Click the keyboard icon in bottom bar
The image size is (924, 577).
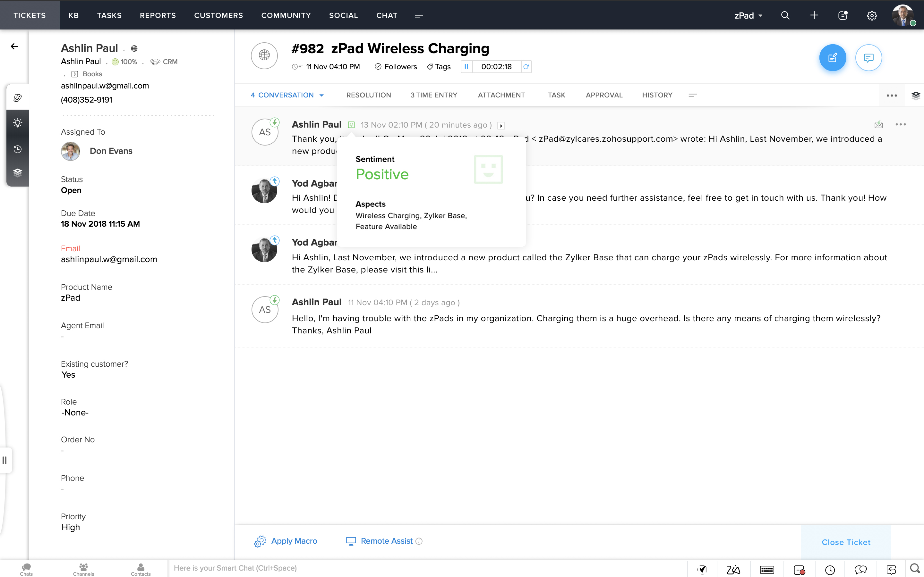click(x=767, y=569)
